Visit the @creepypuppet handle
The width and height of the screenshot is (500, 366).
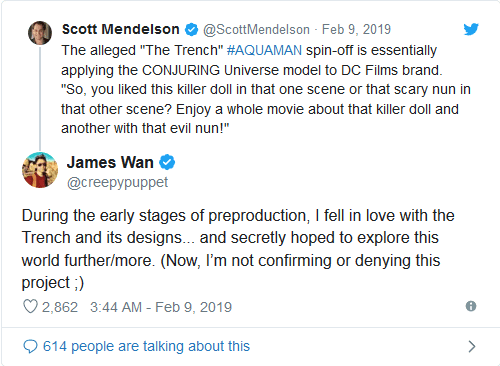point(117,183)
